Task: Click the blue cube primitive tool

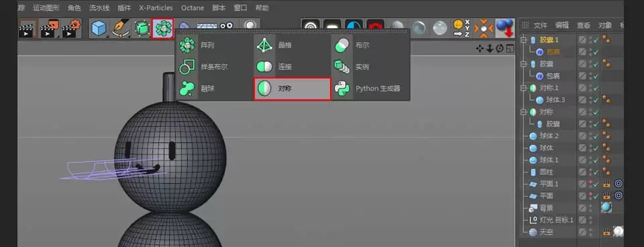Action: (x=99, y=29)
